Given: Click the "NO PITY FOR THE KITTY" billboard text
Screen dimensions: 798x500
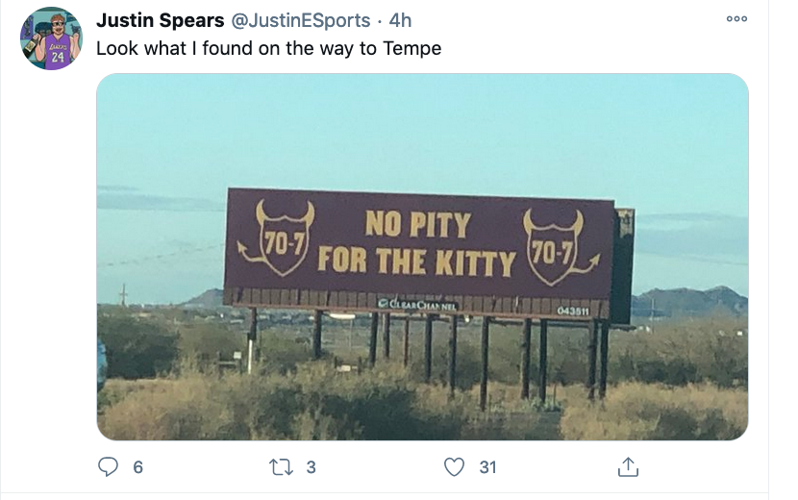Looking at the screenshot, I should click(416, 243).
